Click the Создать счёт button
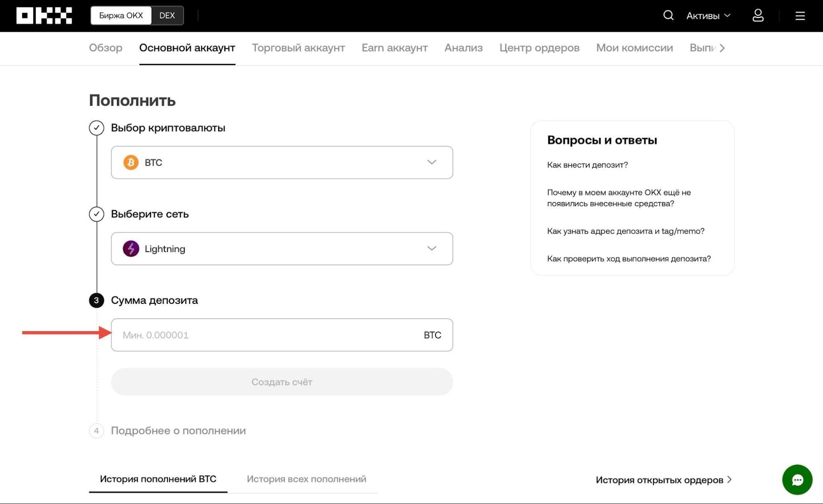The height and width of the screenshot is (504, 823). click(282, 382)
